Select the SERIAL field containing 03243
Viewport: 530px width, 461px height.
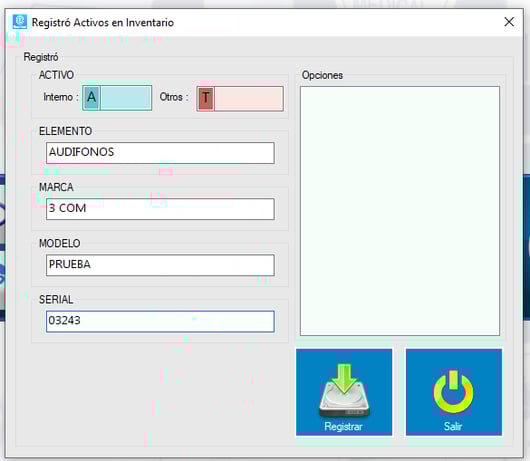point(160,321)
